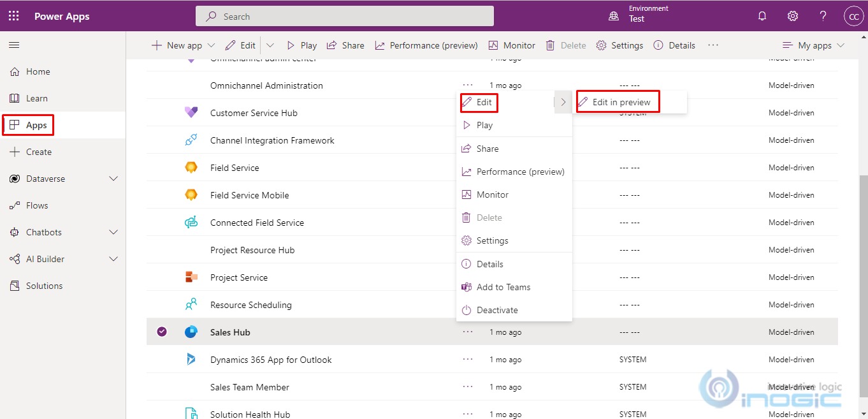Select the Omnichannel Administration app name

(x=266, y=85)
